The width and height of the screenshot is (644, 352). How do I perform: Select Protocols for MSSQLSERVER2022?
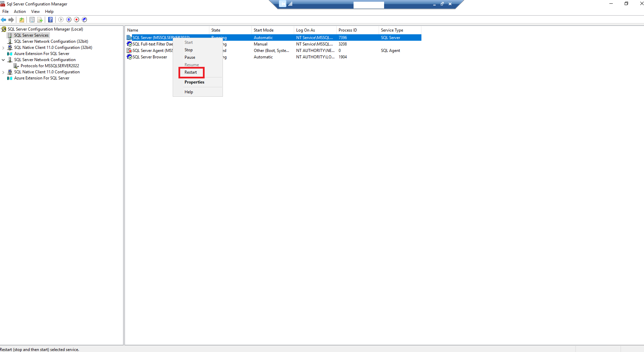point(49,66)
